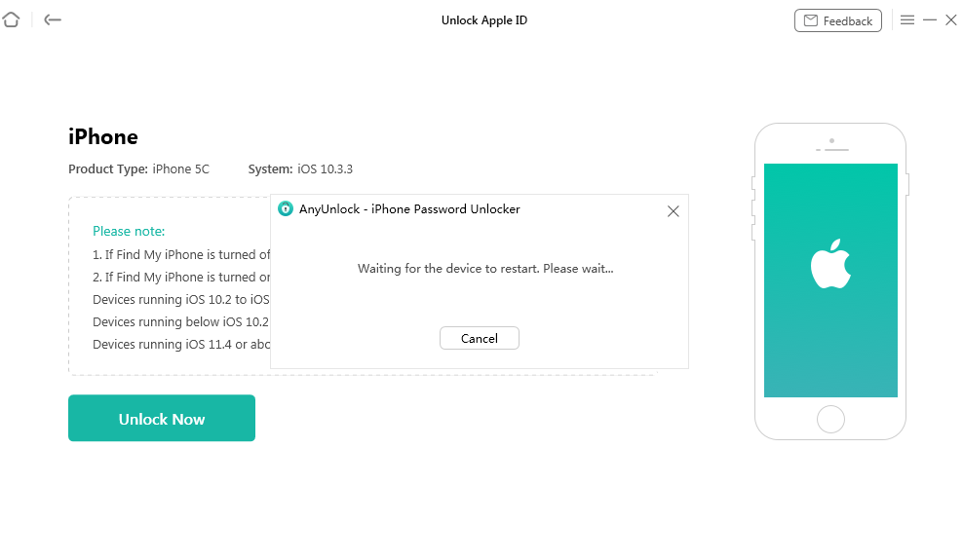
Task: Click the phone illustration's round home button
Action: pyautogui.click(x=830, y=419)
